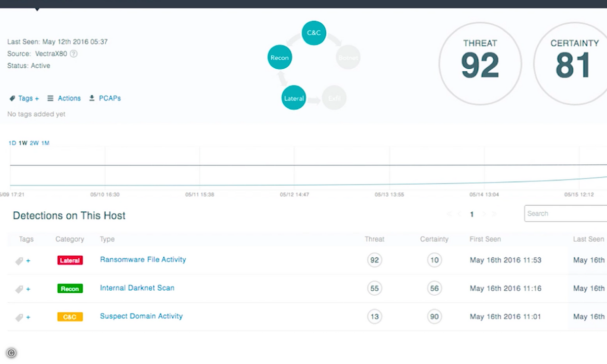The width and height of the screenshot is (607, 364).
Task: Click the 05/12 14:47 chart label
Action: pos(294,194)
